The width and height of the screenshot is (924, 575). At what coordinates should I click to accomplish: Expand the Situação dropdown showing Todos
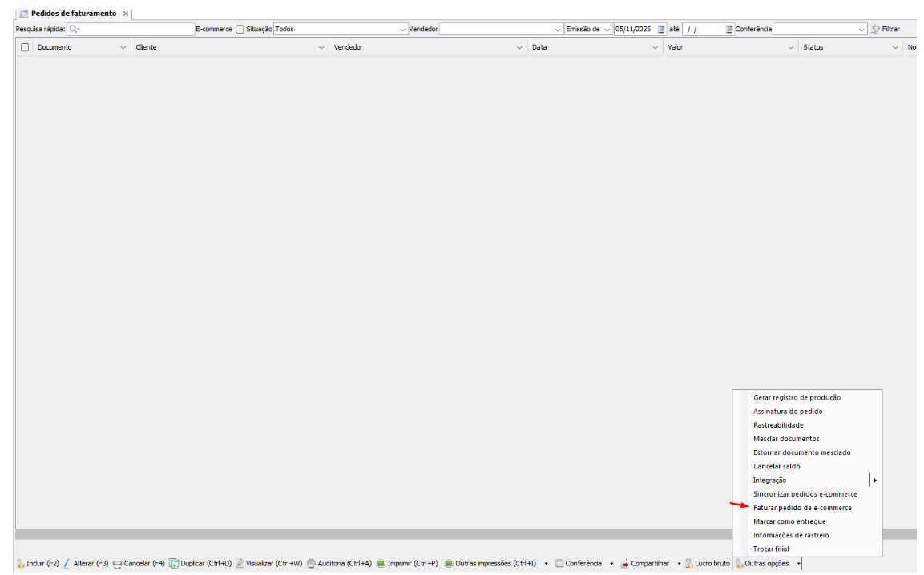pos(402,29)
